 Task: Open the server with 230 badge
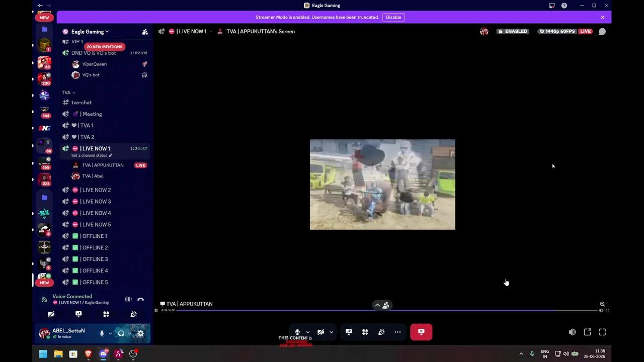coord(44,79)
